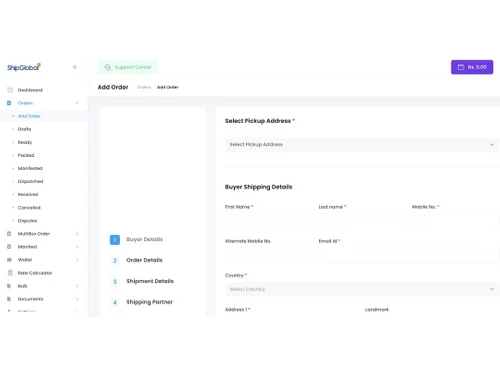Click the Address 1 field label
Viewport: 500px width, 375px height.
coord(236,310)
